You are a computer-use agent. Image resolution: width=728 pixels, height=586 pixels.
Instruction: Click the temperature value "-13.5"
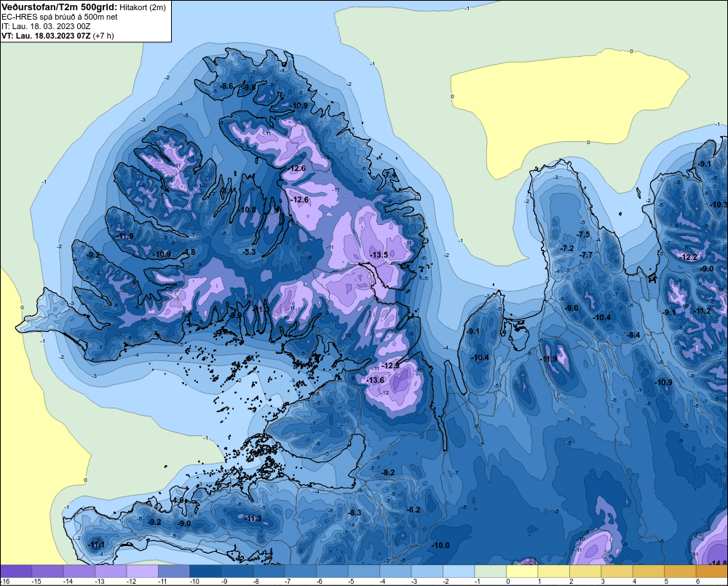tap(379, 255)
